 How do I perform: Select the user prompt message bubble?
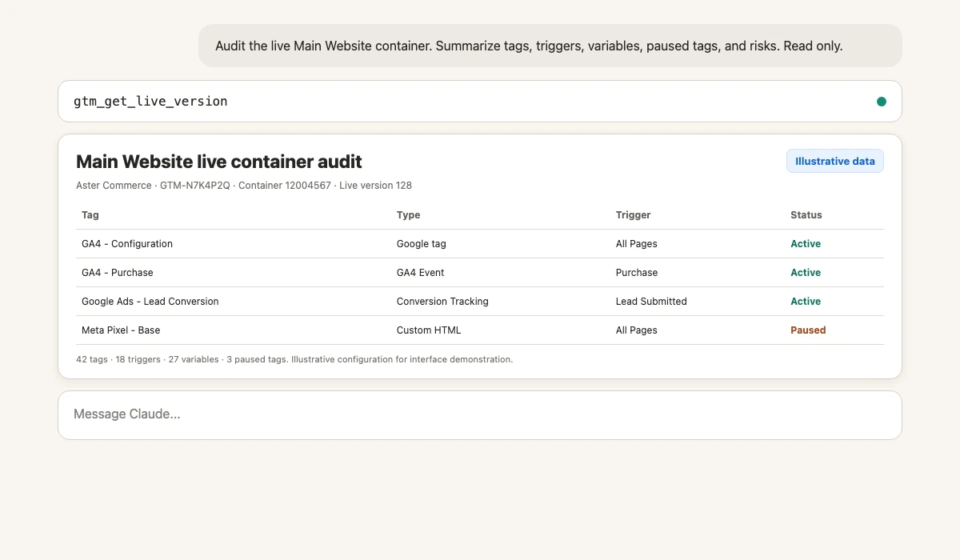click(550, 46)
